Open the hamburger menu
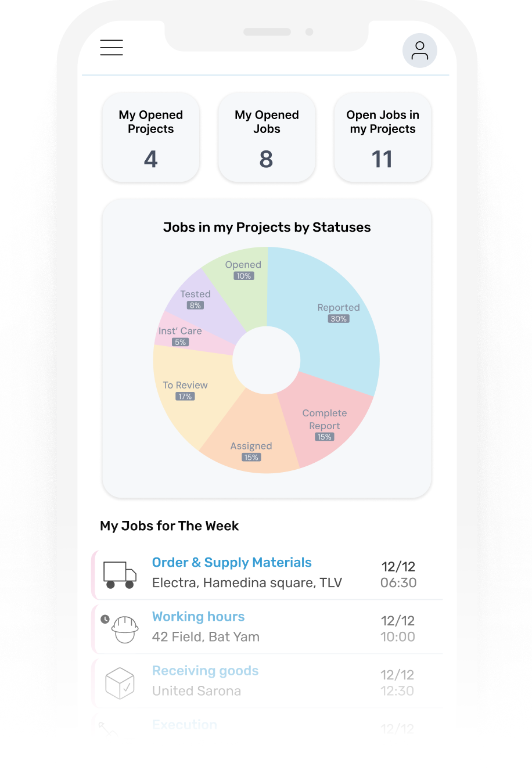The width and height of the screenshot is (532, 770). tap(112, 48)
